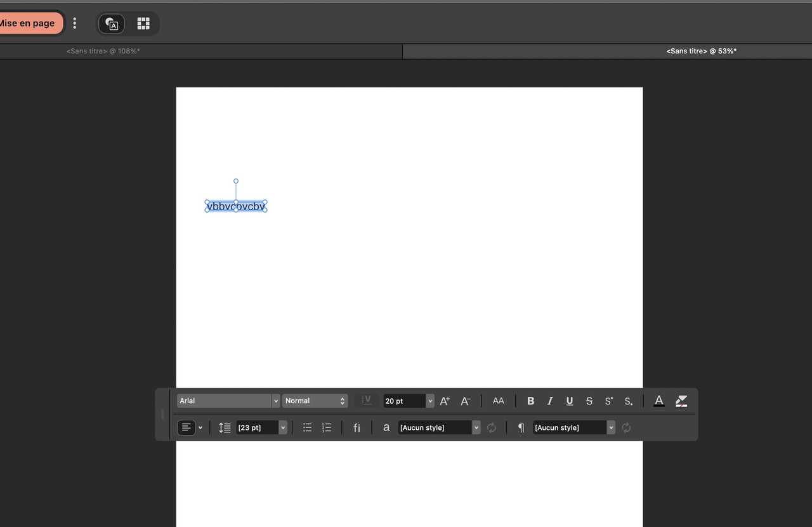Click the floating toolbar drag grip
The image size is (812, 527).
[x=163, y=414]
